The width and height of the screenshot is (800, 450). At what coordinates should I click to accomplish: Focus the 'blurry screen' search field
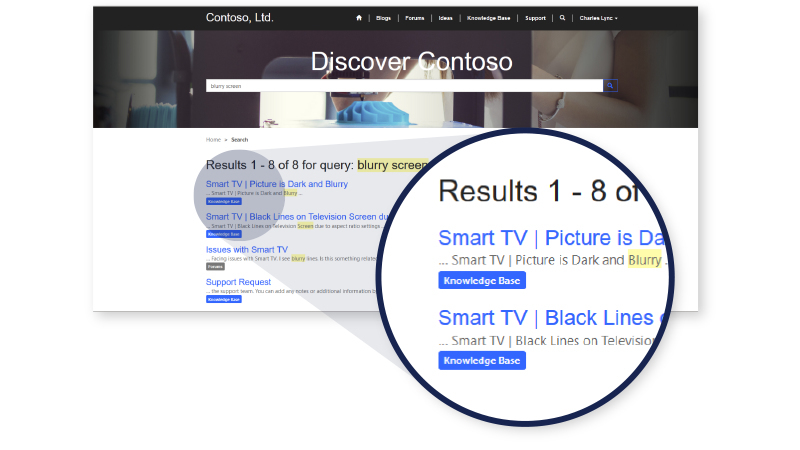click(x=404, y=86)
